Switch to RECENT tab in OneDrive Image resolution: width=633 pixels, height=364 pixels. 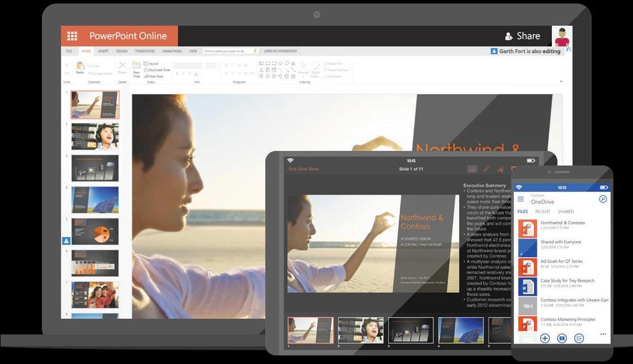[543, 211]
